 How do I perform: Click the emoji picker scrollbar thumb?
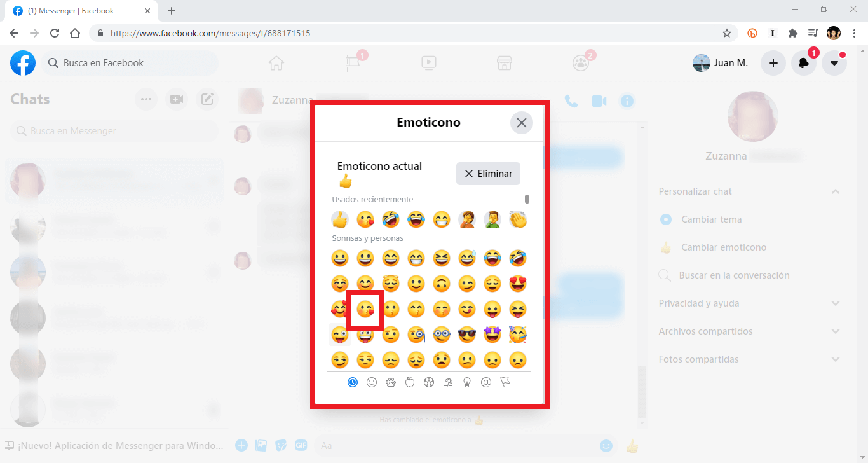tap(527, 199)
